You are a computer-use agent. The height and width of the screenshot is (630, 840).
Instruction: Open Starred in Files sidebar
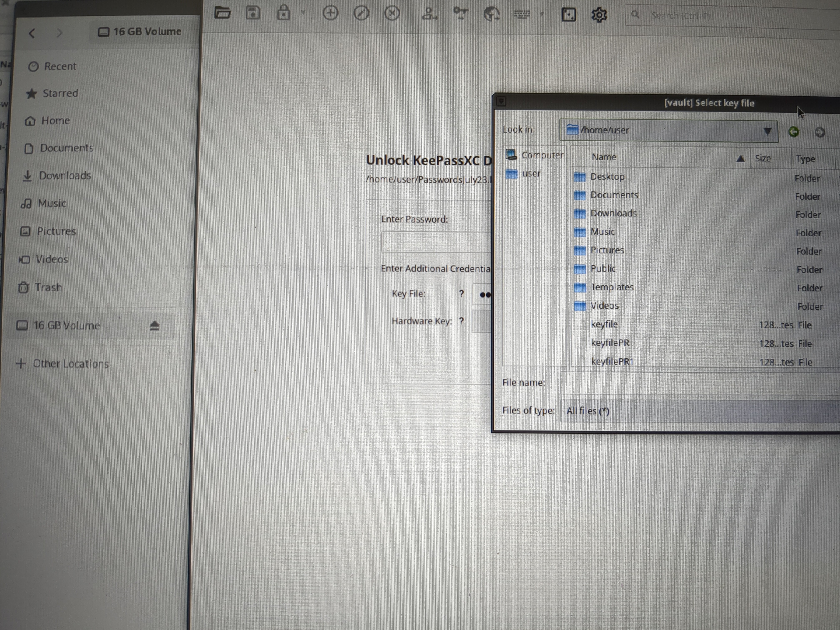pyautogui.click(x=52, y=93)
